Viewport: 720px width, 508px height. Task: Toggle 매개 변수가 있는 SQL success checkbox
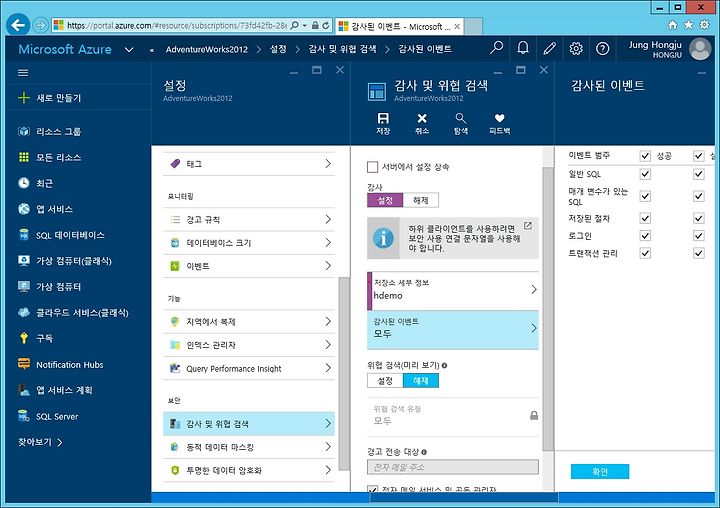coord(645,196)
